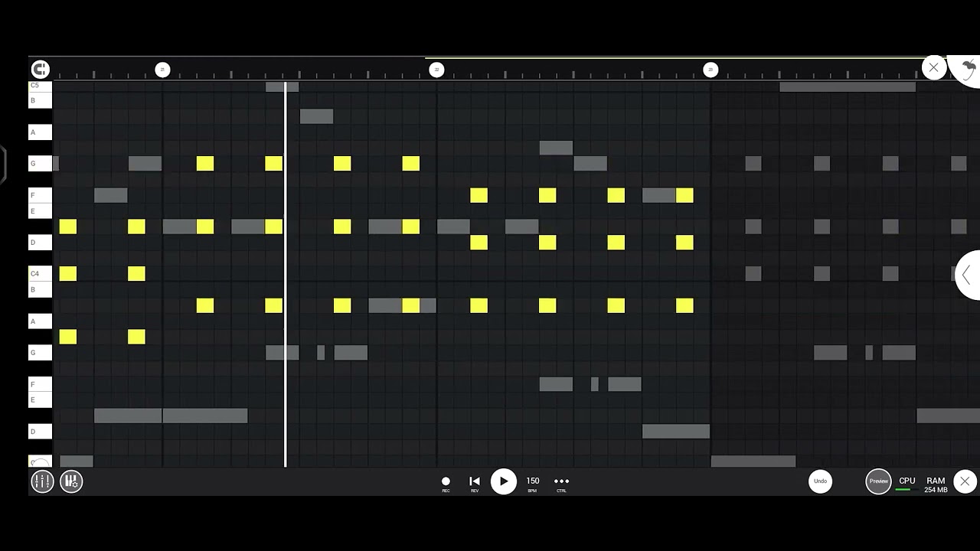The width and height of the screenshot is (980, 551).
Task: Open the mixer sliders panel
Action: pyautogui.click(x=42, y=481)
